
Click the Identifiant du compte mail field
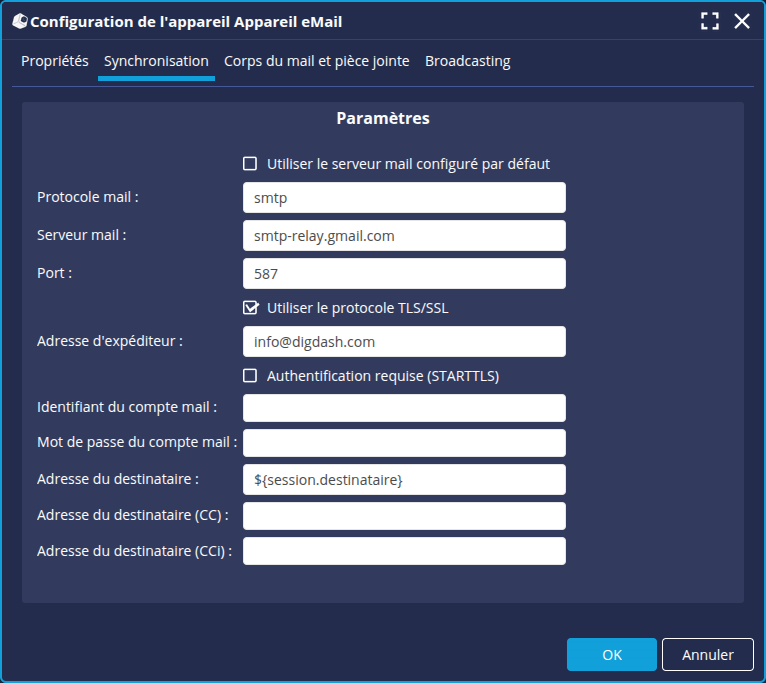point(404,408)
